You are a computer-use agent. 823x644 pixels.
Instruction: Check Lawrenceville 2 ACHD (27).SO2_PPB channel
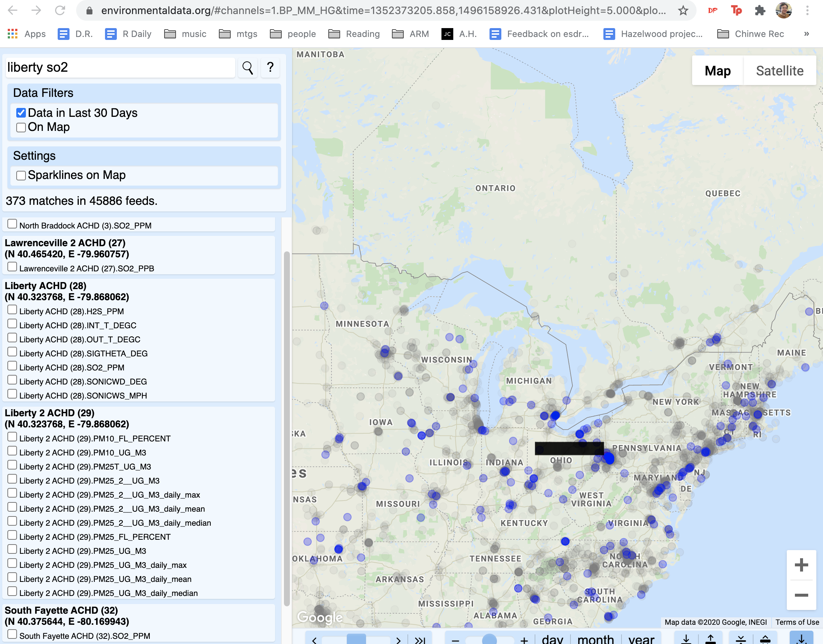(x=12, y=267)
